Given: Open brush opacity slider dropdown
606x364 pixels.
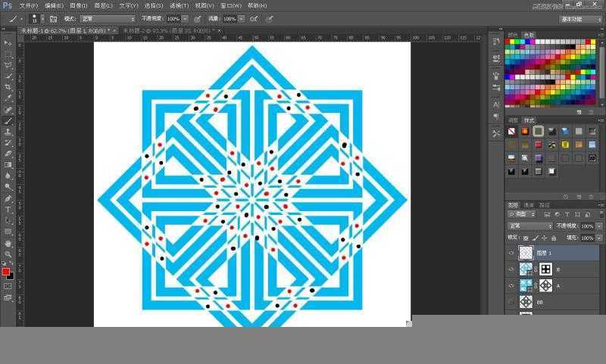Looking at the screenshot, I should pyautogui.click(x=186, y=18).
